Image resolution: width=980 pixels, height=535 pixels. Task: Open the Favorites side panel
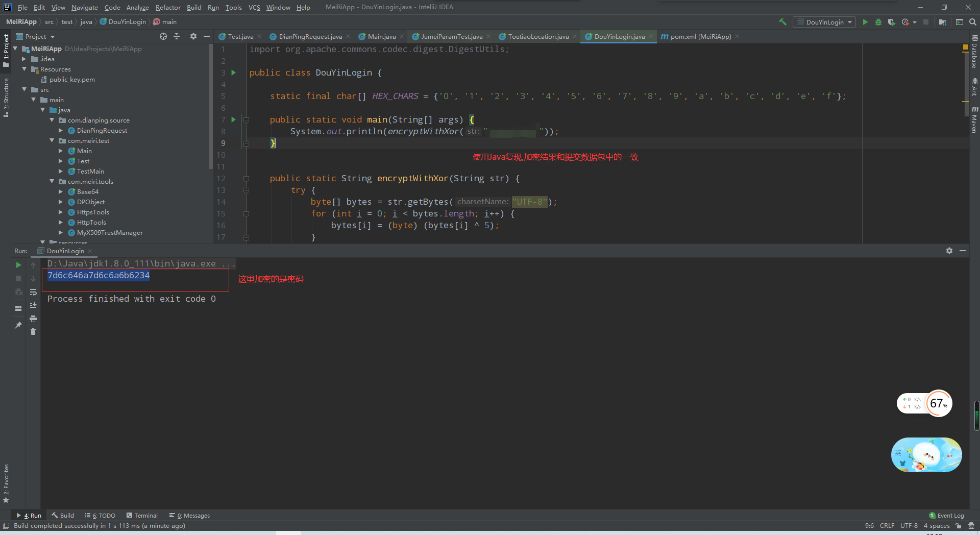point(6,483)
